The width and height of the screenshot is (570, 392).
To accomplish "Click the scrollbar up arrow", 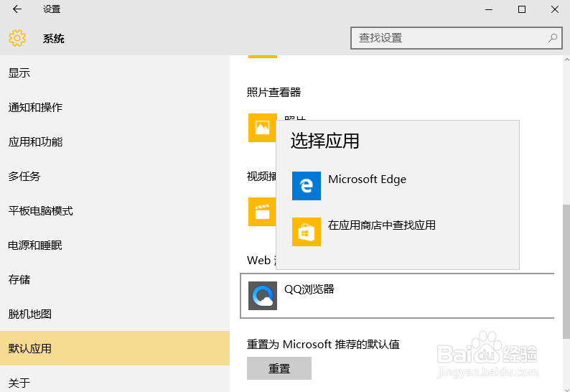I will click(566, 60).
